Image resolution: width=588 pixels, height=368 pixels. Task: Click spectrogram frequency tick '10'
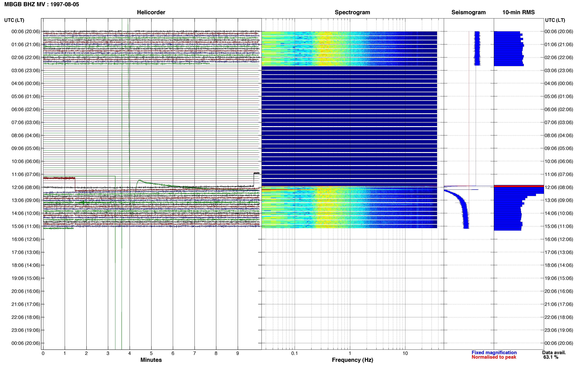[x=405, y=353]
